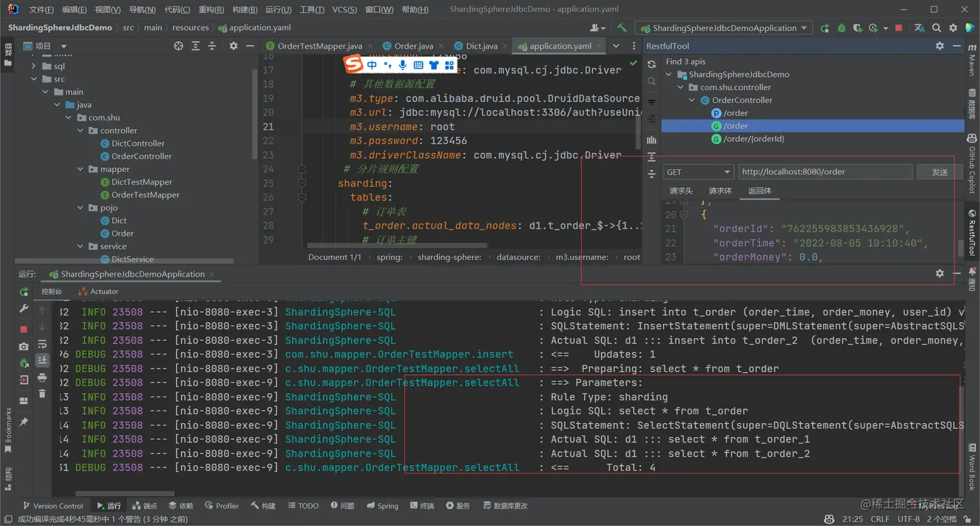The image size is (980, 526).
Task: Print console output with printer icon
Action: tap(42, 377)
